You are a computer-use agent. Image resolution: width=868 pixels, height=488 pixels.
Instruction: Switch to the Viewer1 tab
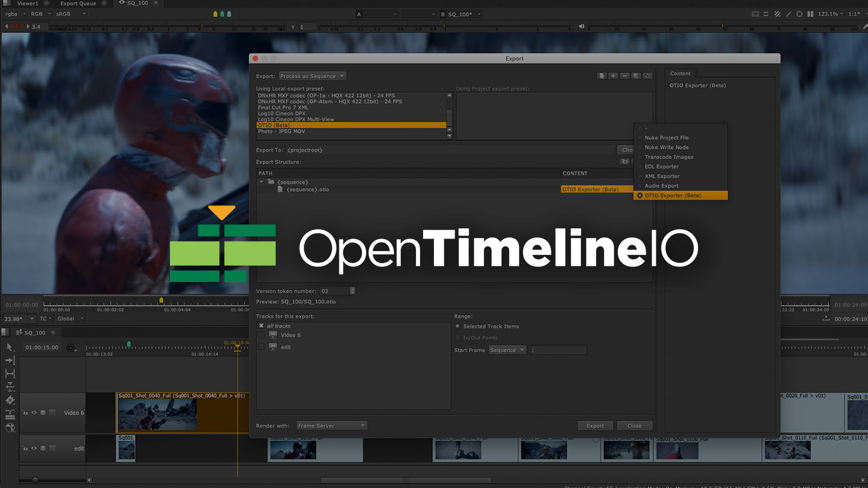pyautogui.click(x=28, y=4)
